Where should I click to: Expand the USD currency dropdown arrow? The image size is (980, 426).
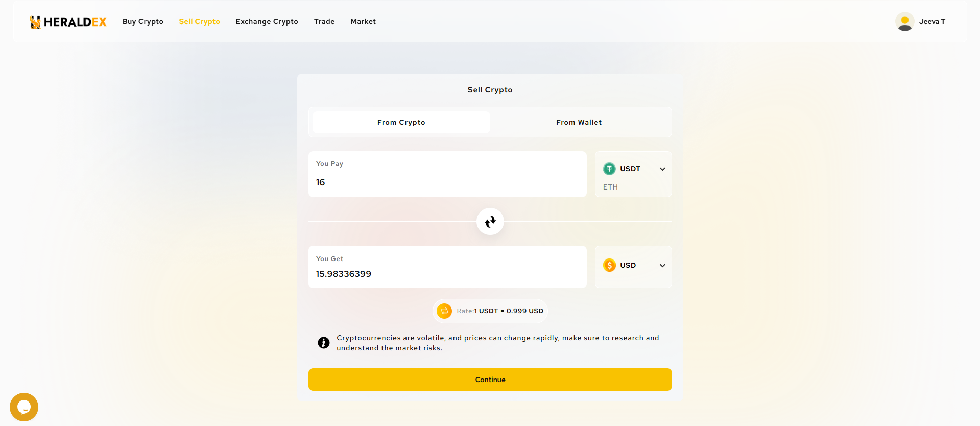coord(662,266)
